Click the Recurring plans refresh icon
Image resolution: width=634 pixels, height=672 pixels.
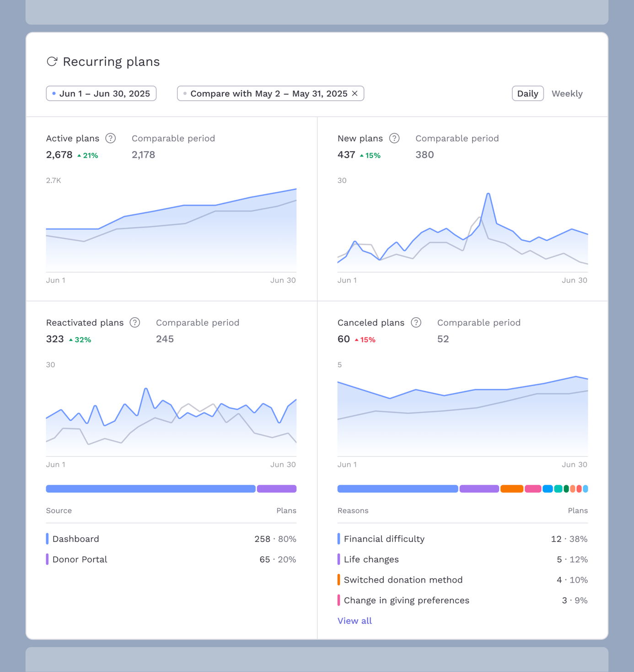click(52, 61)
